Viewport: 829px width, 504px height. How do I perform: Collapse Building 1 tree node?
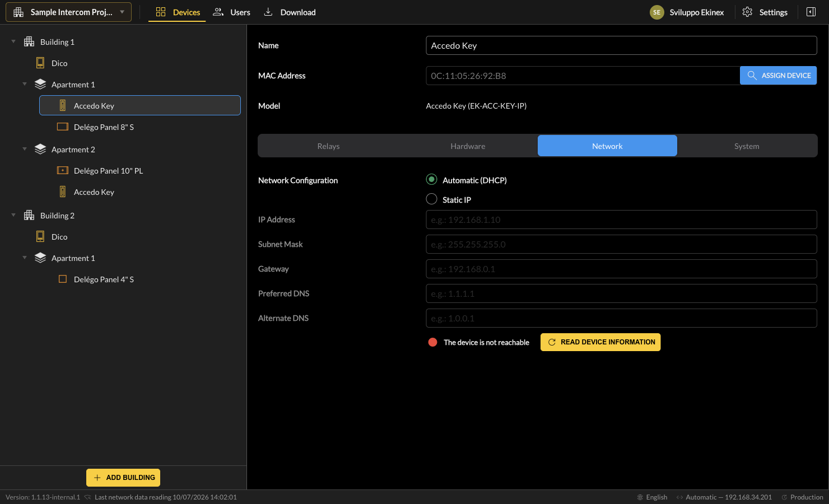[x=13, y=41]
